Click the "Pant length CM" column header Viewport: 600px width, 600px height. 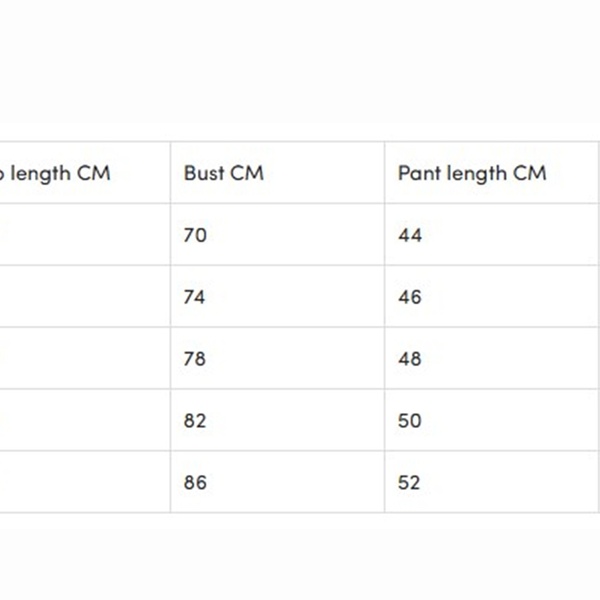point(472,173)
